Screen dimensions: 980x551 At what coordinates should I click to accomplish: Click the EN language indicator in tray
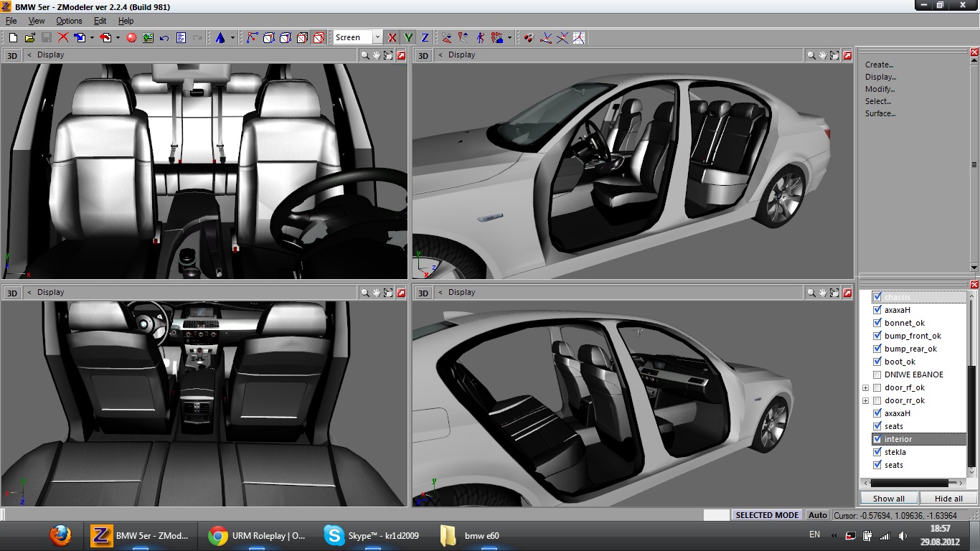(x=814, y=534)
